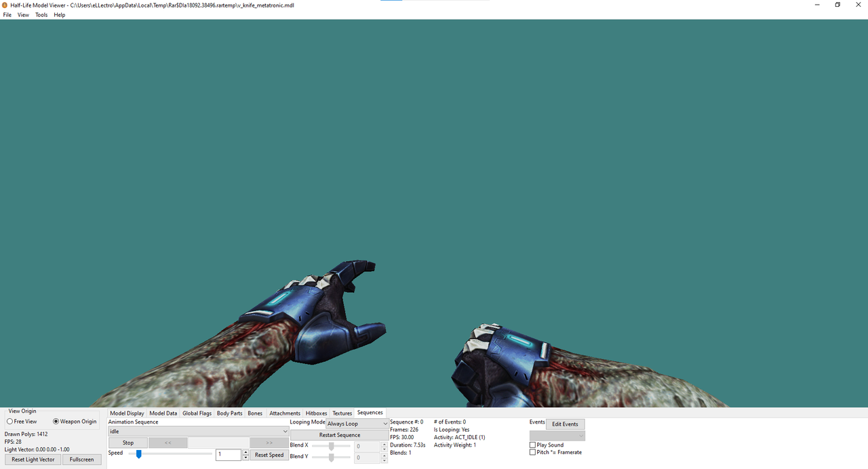The height and width of the screenshot is (469, 868).
Task: Switch to the Bones tab
Action: tap(255, 413)
